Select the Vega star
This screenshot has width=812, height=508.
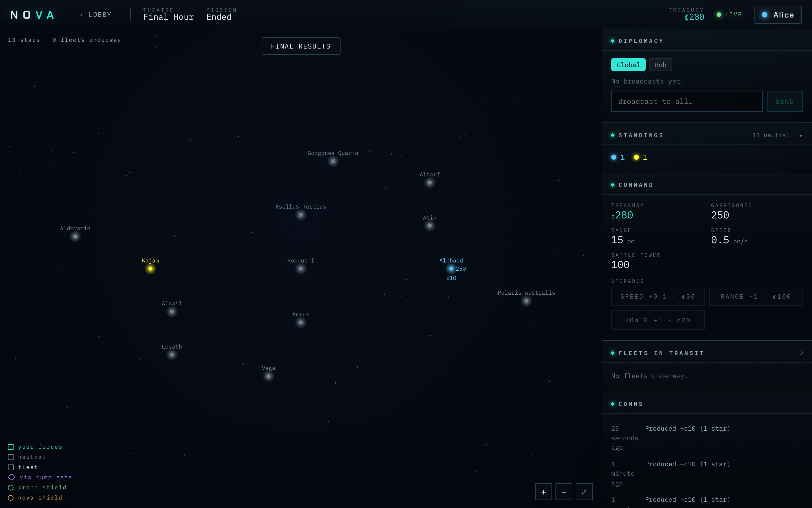click(268, 376)
